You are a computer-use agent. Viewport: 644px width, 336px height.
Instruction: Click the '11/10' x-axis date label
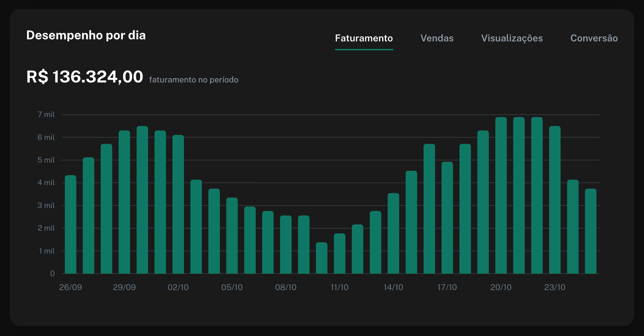click(x=339, y=287)
